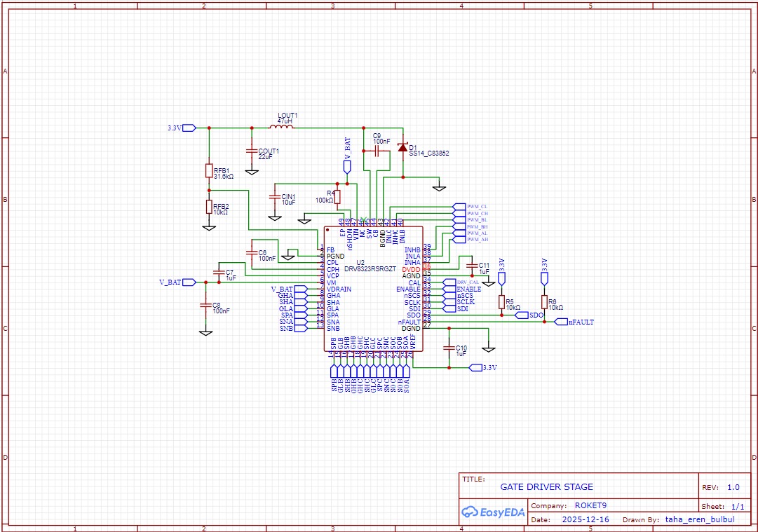Select the CIN1 10uF capacitor symbol
Viewport: 758px width, 532px height.
point(275,198)
